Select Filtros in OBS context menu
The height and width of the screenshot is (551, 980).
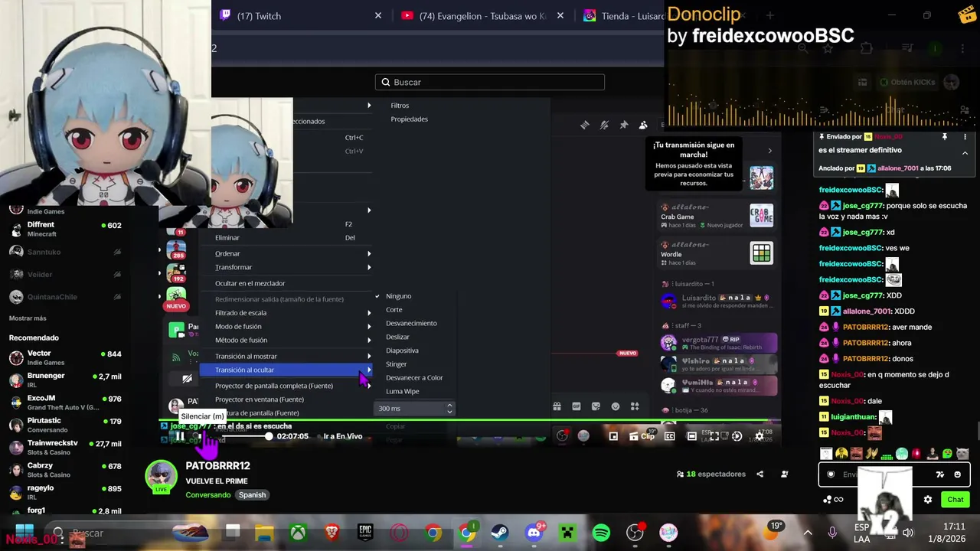(x=400, y=106)
